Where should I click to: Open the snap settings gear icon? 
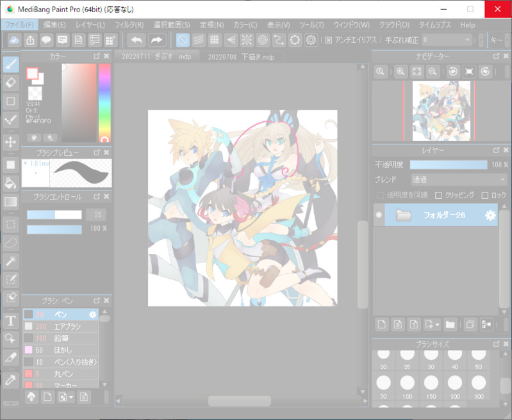[x=311, y=40]
